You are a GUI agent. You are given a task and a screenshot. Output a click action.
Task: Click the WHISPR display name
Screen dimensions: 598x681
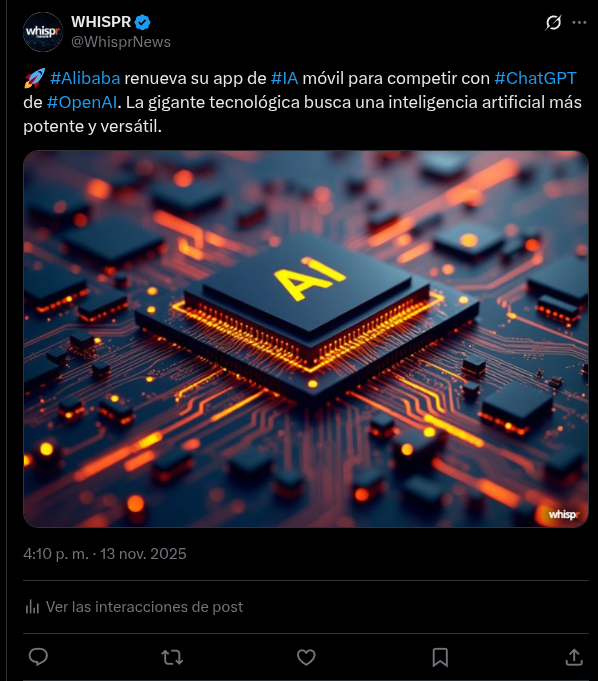101,22
